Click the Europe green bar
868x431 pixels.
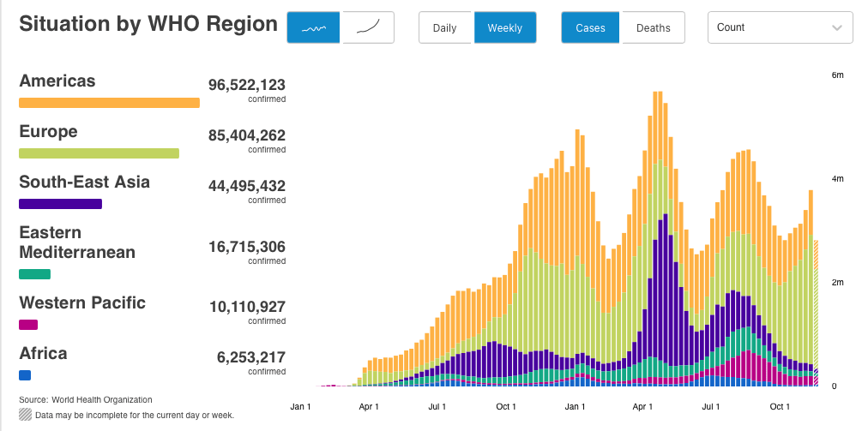[99, 153]
